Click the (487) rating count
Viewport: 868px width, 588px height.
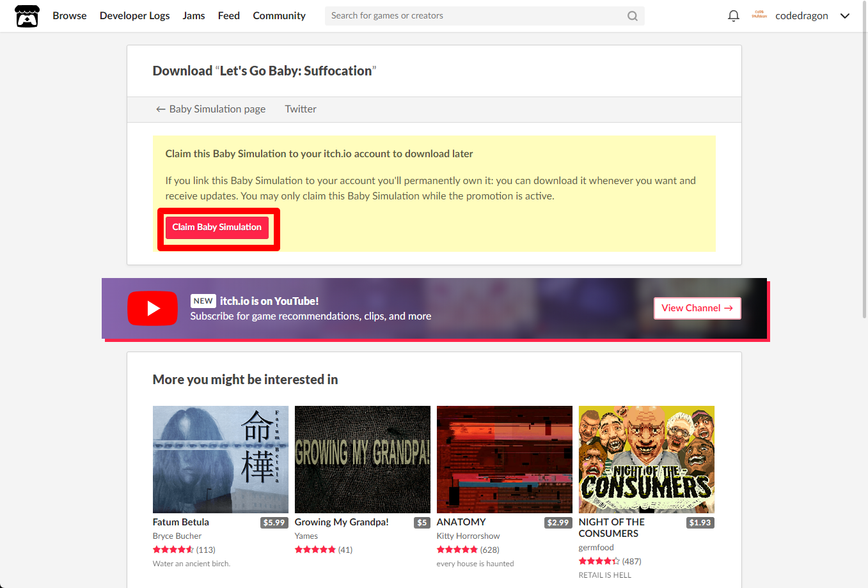[632, 561]
